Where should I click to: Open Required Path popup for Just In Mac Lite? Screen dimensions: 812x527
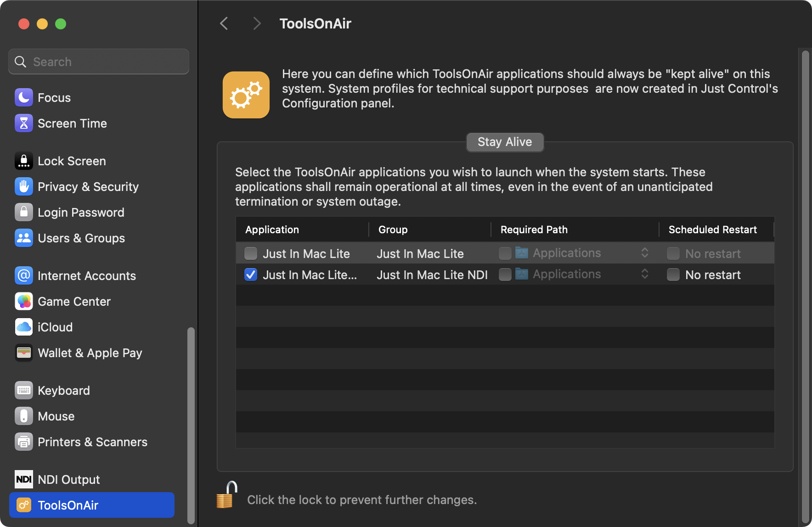(583, 253)
